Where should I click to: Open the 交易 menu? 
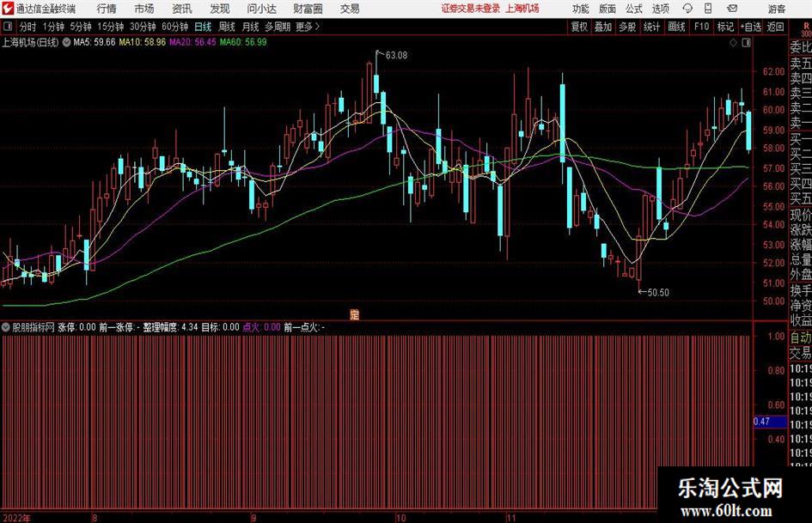tap(350, 9)
